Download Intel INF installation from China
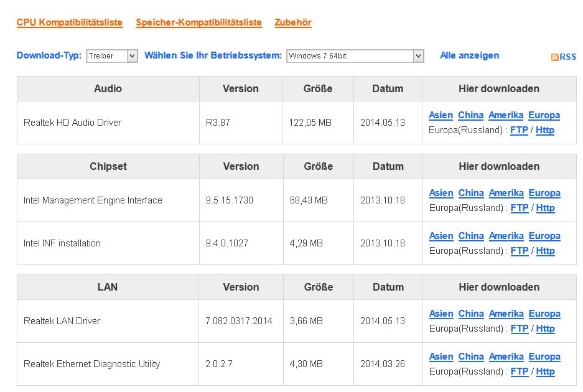583x392 pixels. coord(471,236)
